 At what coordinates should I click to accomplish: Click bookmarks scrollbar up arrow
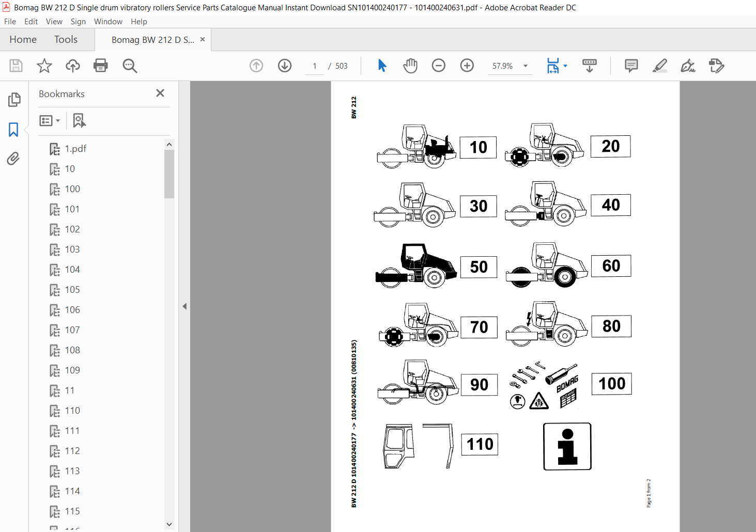[x=169, y=144]
